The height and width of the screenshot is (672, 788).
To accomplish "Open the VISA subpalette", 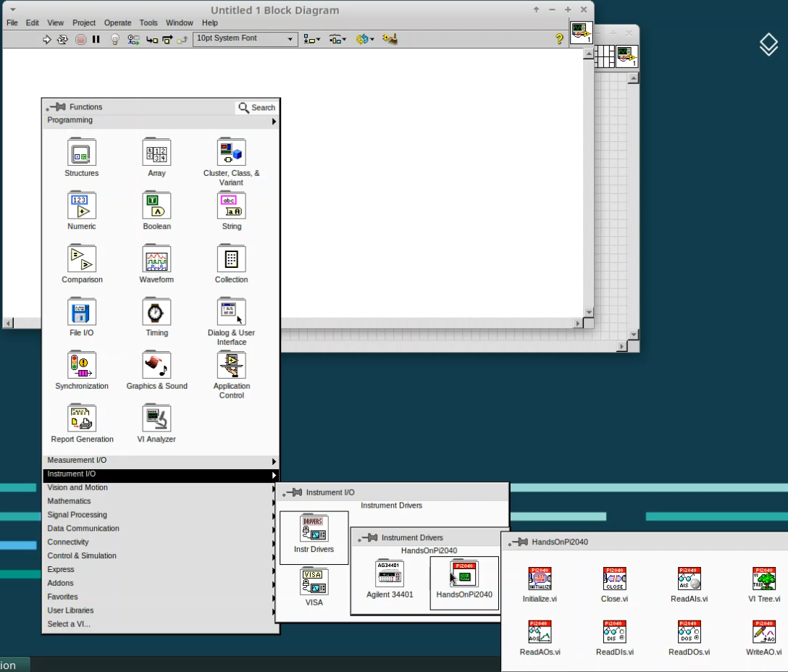I will point(314,581).
